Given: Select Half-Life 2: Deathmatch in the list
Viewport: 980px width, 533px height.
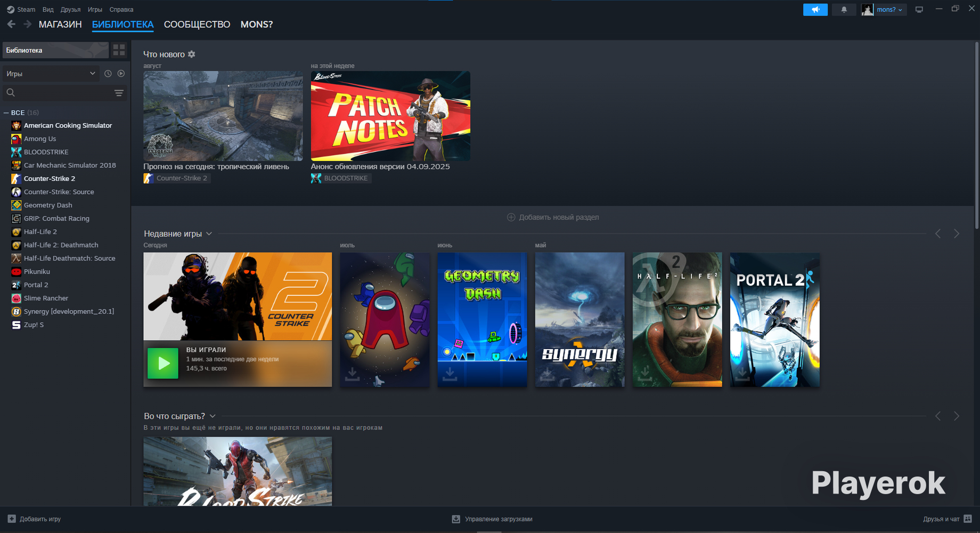Looking at the screenshot, I should [61, 245].
